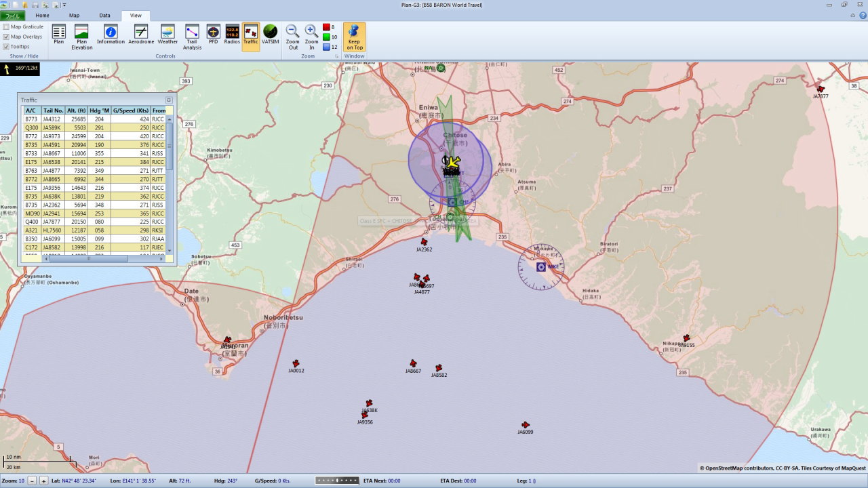Open the green File tab
The image size is (868, 488).
pos(13,15)
